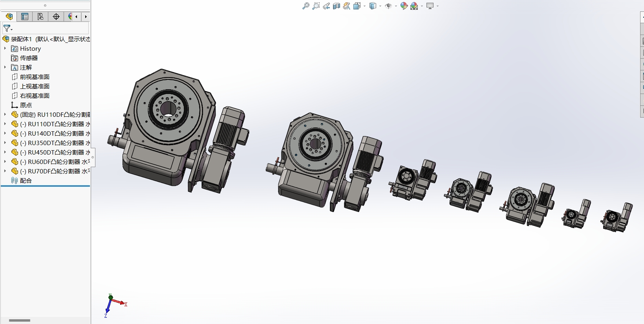Viewport: 644px width, 324px height.
Task: Select History in the feature tree
Action: click(x=30, y=49)
